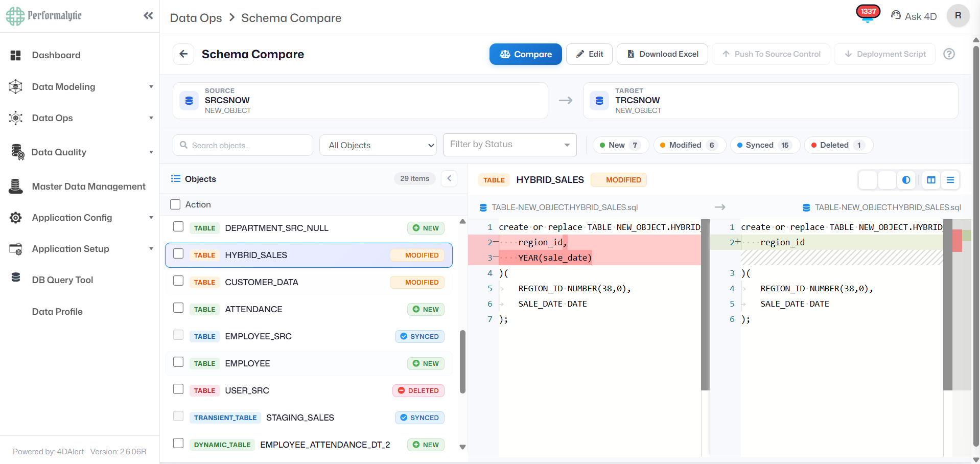This screenshot has height=464, width=980.
Task: Expand the Data Modeling menu
Action: pyautogui.click(x=80, y=87)
